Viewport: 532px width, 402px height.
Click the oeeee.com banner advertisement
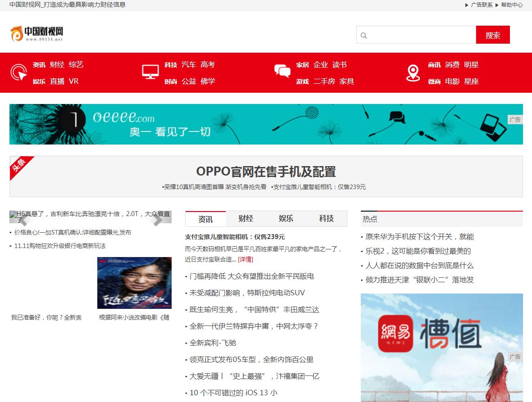click(266, 124)
